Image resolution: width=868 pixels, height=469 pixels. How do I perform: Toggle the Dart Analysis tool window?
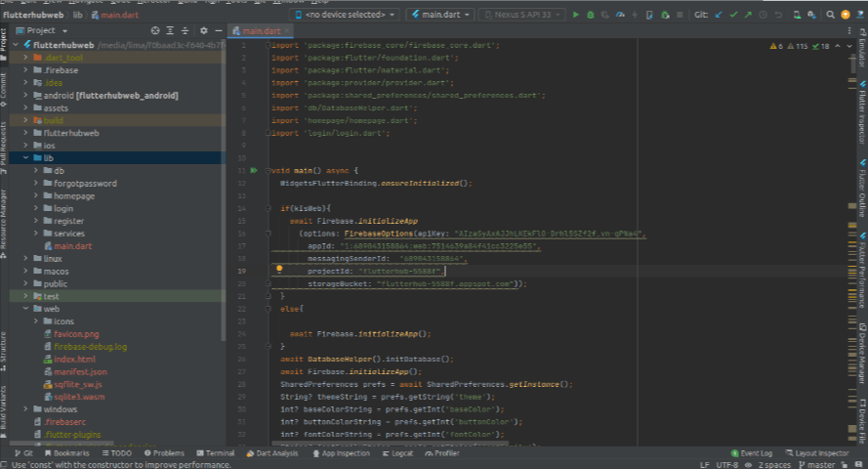[x=271, y=453]
